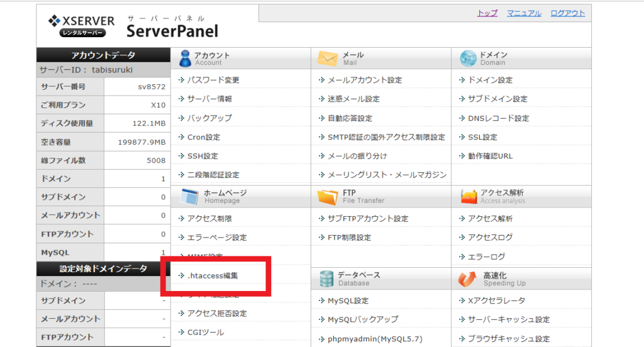Open エラーログ
Image resolution: width=644 pixels, height=347 pixels.
(487, 257)
